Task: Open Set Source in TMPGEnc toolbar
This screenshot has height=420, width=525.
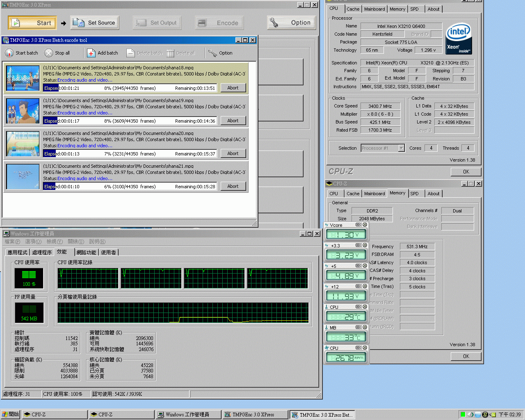Action: pyautogui.click(x=95, y=23)
